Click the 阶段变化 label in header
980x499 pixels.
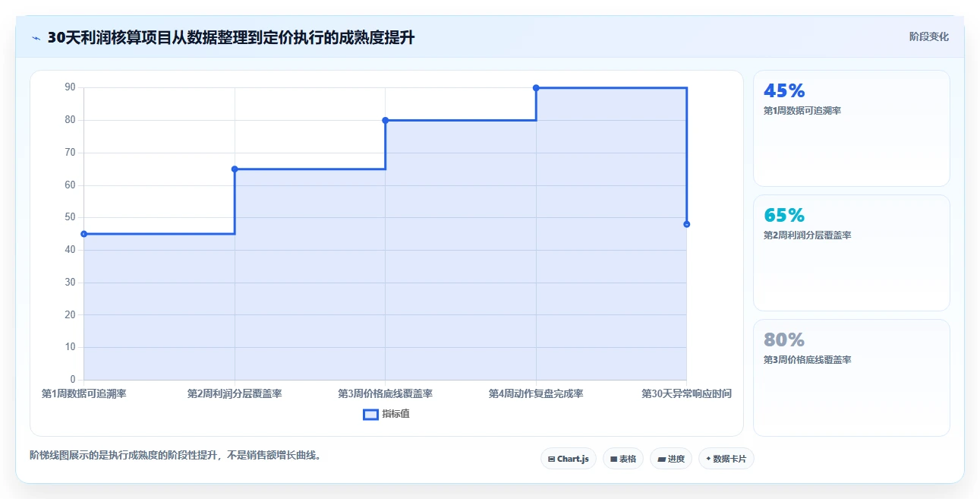point(929,36)
